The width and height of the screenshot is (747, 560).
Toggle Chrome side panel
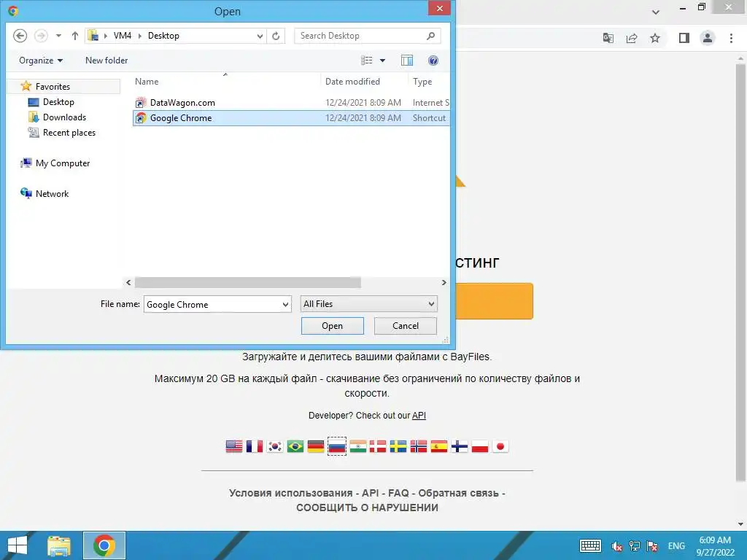coord(684,38)
